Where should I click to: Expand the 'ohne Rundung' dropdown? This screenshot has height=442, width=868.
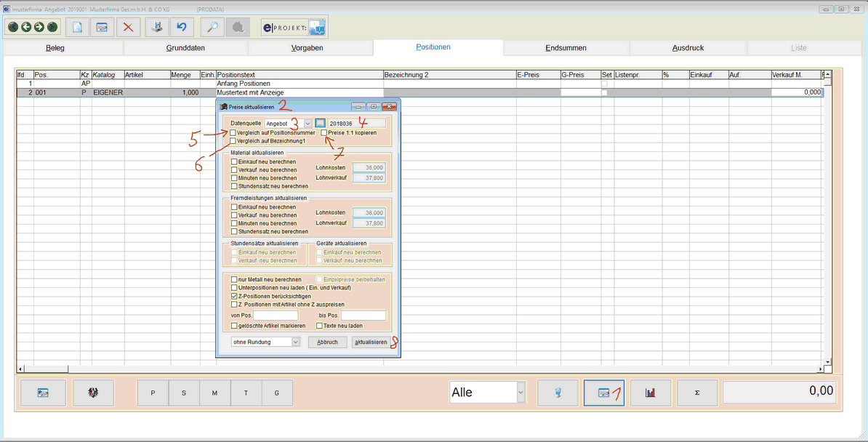295,342
